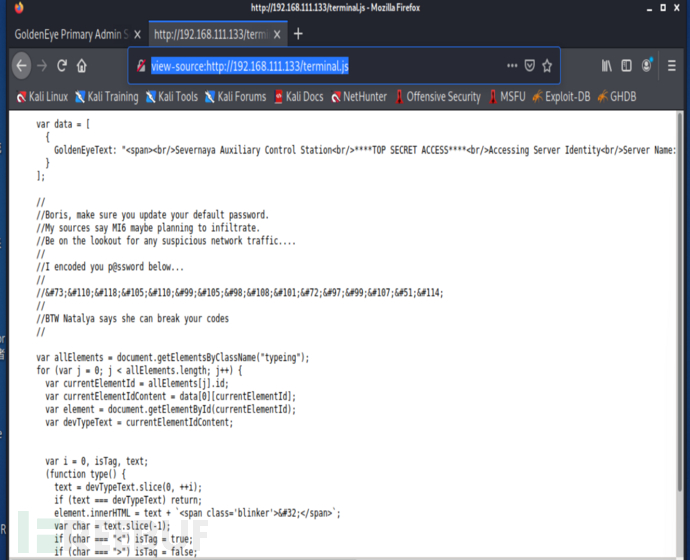Open the Exploit-DB bookmark
The image size is (690, 560).
pos(562,97)
